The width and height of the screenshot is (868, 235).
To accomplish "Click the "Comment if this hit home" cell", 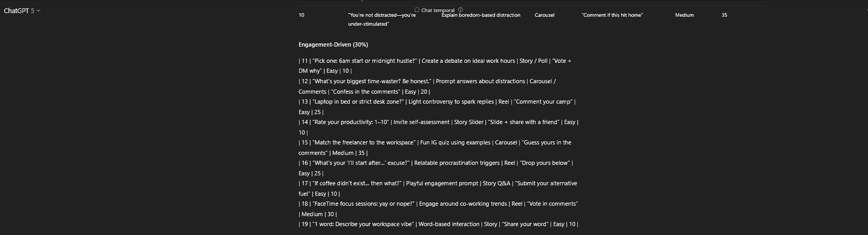I will point(612,15).
